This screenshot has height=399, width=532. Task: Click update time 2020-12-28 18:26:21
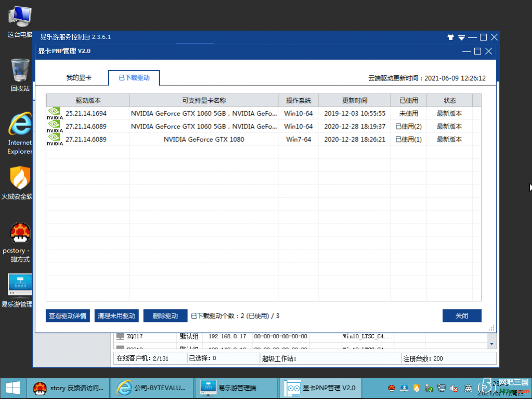click(x=355, y=139)
